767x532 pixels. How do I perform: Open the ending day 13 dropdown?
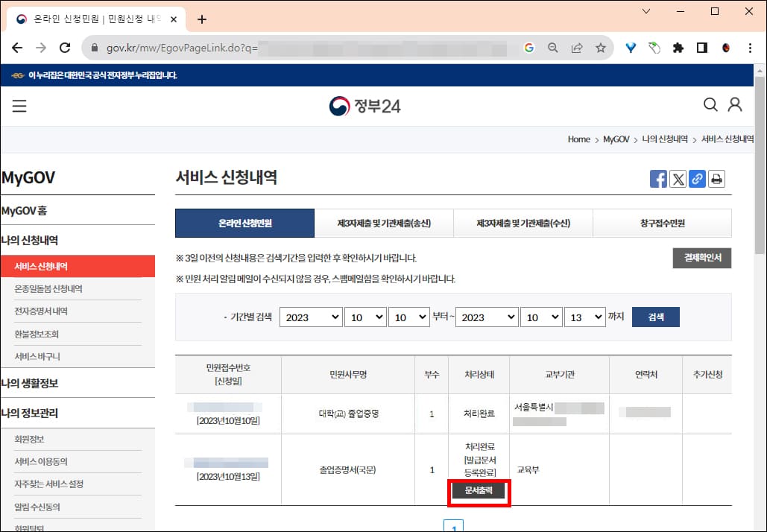click(x=585, y=317)
